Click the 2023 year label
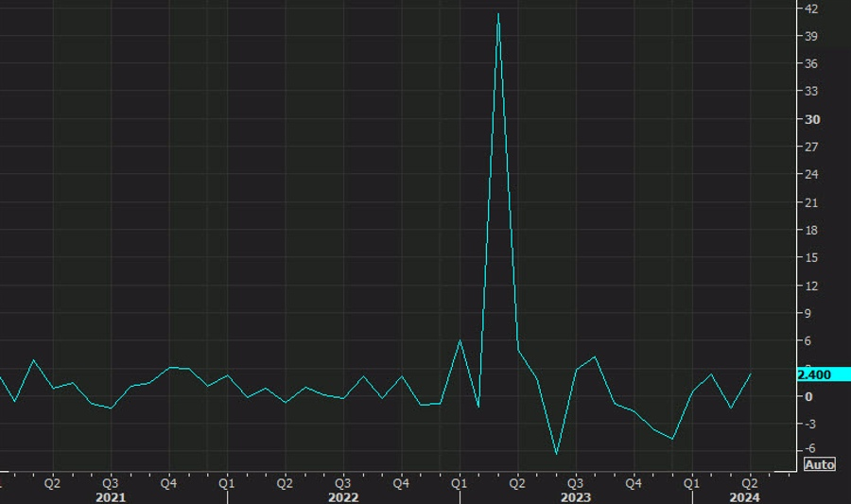Viewport: 851px width, 504px height. [x=576, y=497]
